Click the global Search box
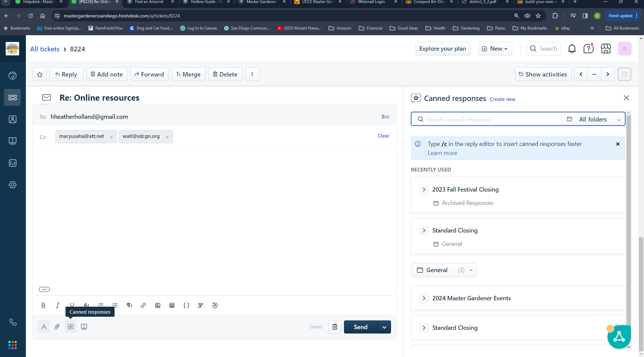 [x=543, y=49]
